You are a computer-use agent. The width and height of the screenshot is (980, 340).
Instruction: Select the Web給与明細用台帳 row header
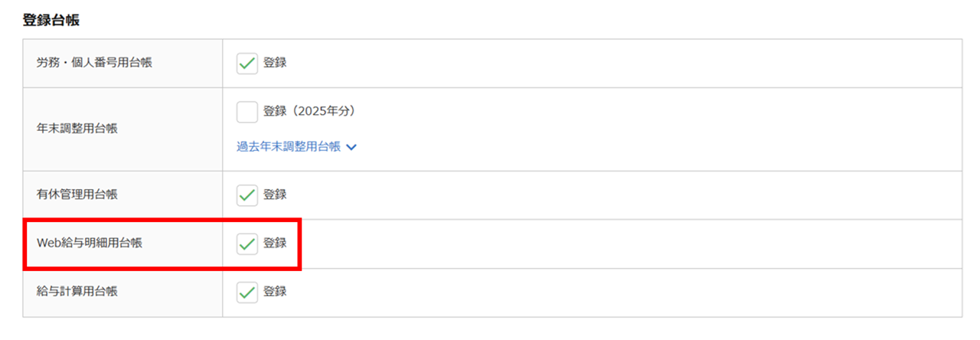(89, 244)
